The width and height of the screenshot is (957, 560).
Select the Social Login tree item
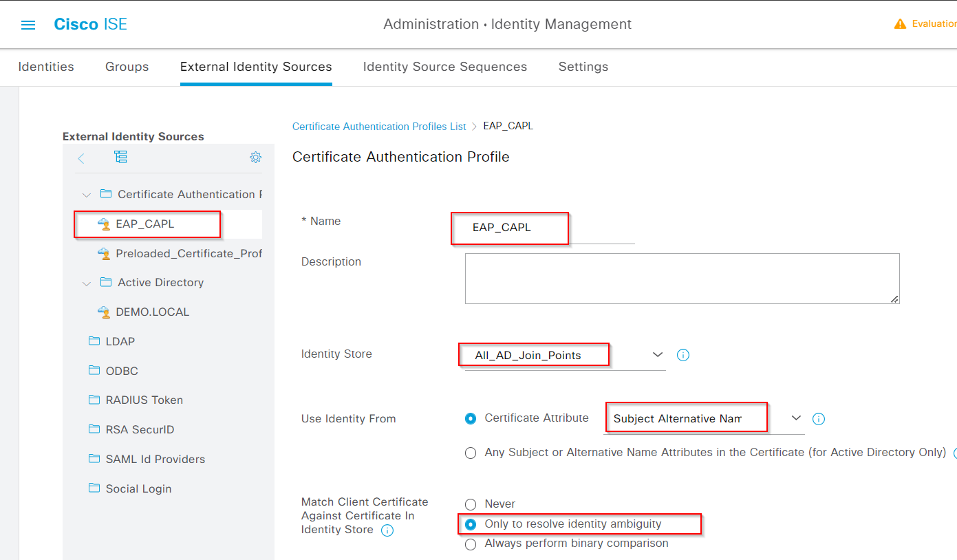click(x=139, y=488)
